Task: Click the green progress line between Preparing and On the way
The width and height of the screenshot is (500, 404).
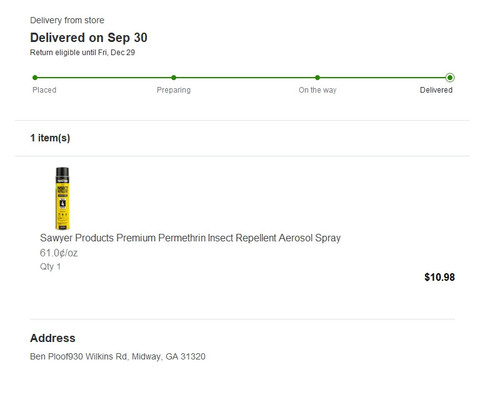Action: point(245,78)
